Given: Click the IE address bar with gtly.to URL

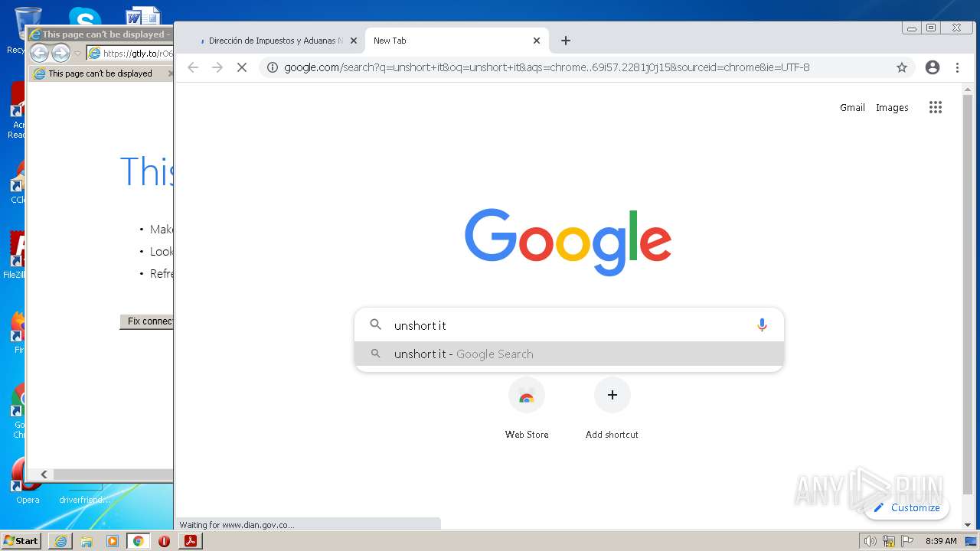Looking at the screenshot, I should tap(130, 54).
